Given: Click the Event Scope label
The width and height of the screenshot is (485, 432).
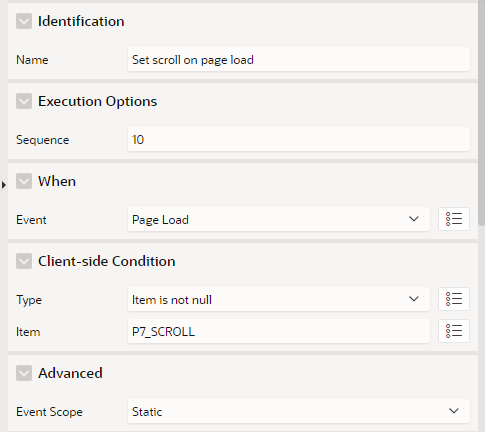Looking at the screenshot, I should point(49,412).
